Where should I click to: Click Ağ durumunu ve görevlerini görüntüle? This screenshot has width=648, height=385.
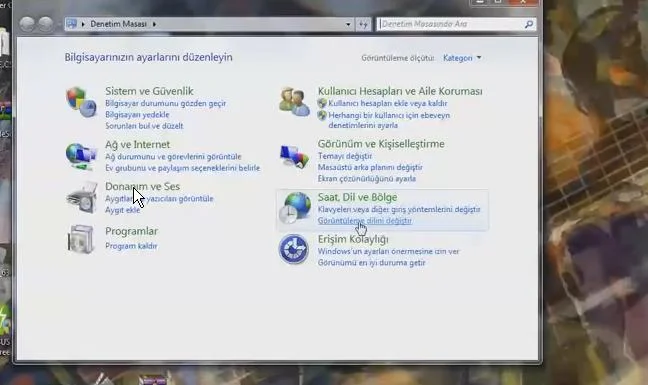click(x=173, y=157)
